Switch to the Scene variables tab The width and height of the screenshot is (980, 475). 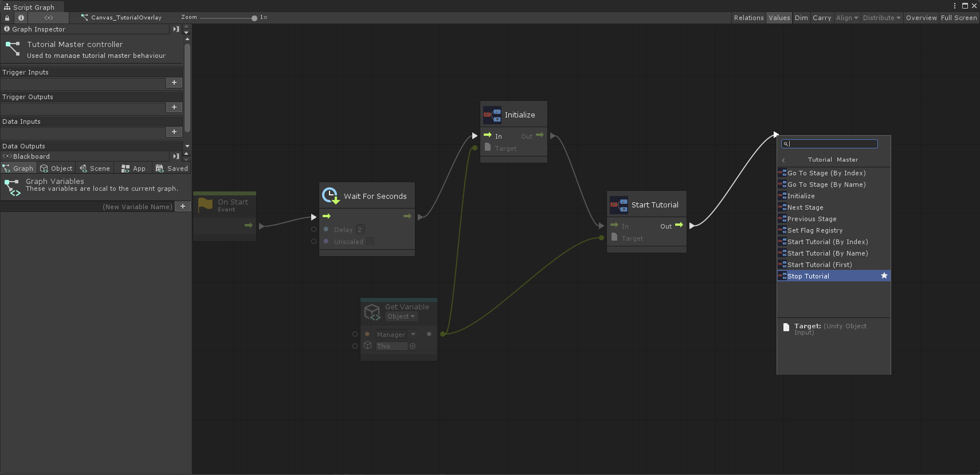pos(95,168)
